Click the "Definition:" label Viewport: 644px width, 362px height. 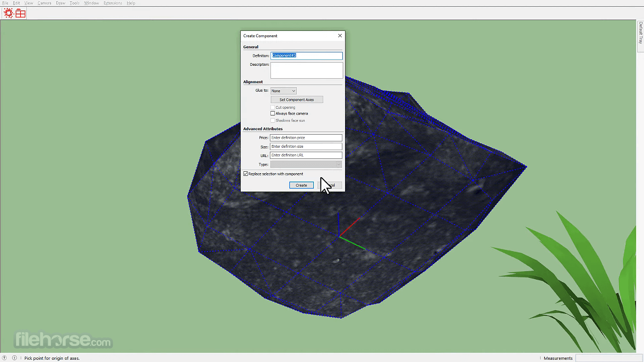tap(261, 56)
